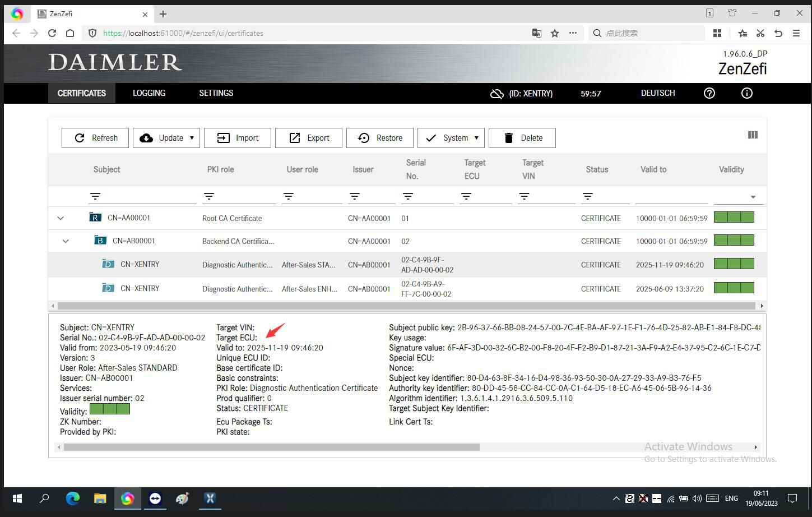Switch language to DEUTSCH
This screenshot has width=812, height=517.
658,93
